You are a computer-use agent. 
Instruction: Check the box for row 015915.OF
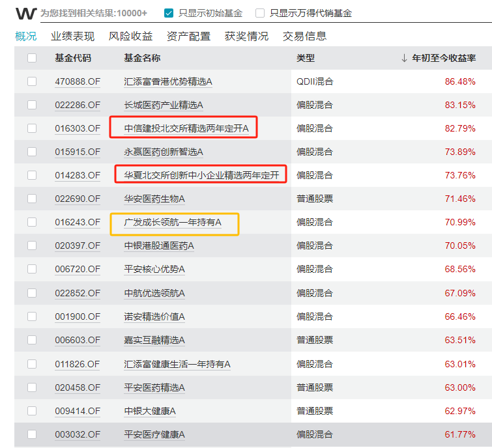[x=32, y=152]
